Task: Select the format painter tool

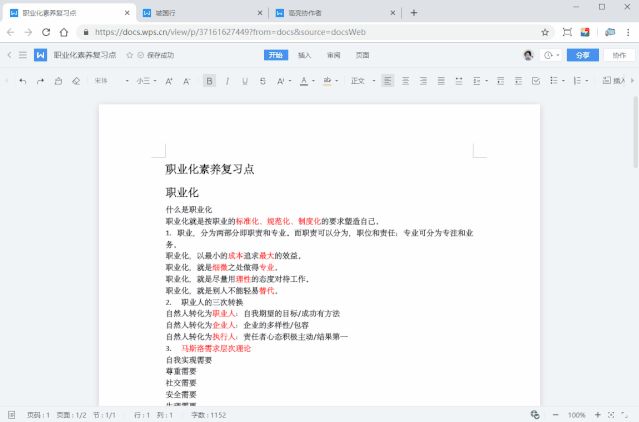Action: click(x=58, y=81)
